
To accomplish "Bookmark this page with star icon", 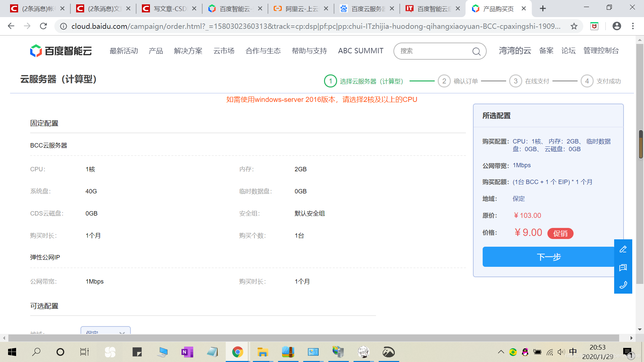I will (574, 26).
